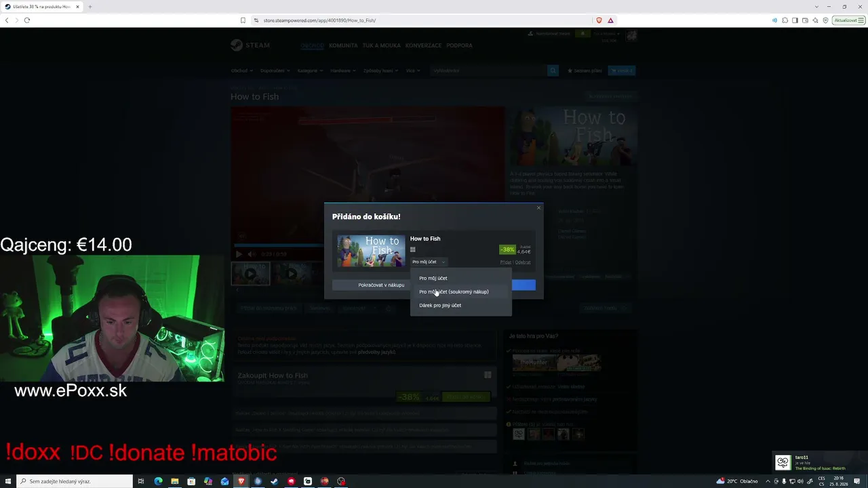Click the taskbar clock and date

[840, 481]
